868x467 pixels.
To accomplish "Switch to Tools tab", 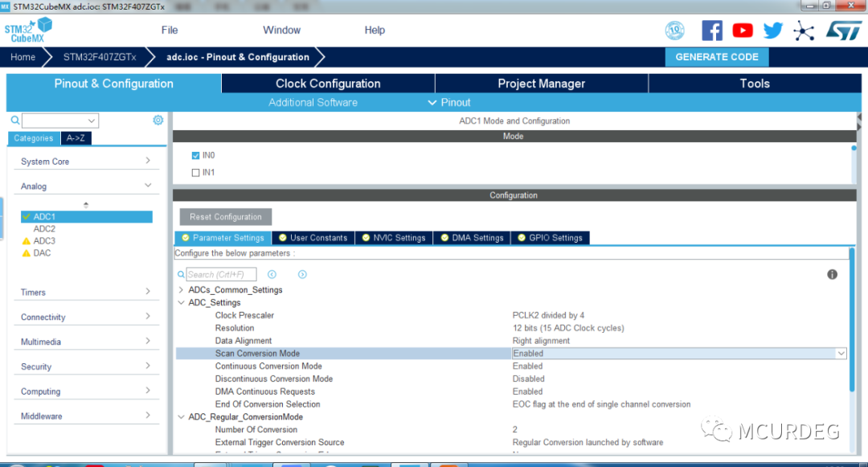I will click(755, 84).
